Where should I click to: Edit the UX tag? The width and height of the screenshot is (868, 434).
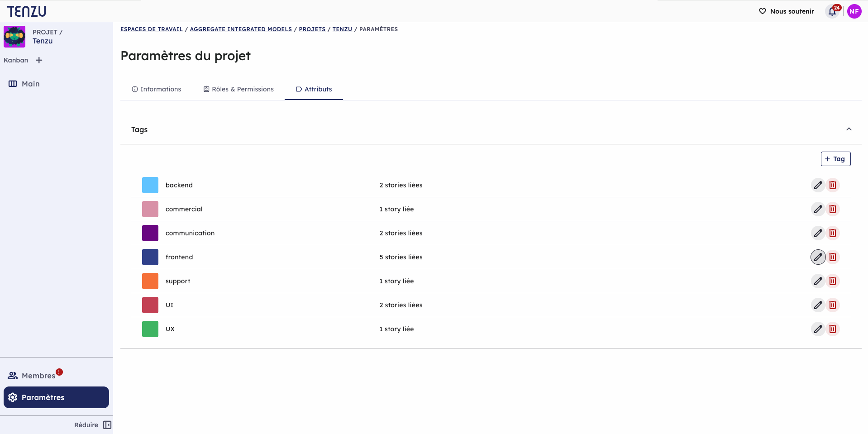coord(818,329)
